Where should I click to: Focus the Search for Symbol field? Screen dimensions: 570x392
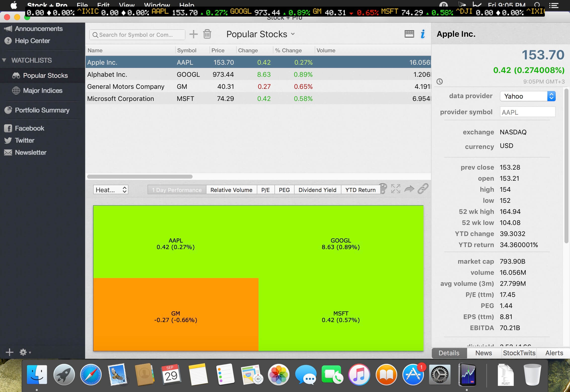[x=137, y=35]
